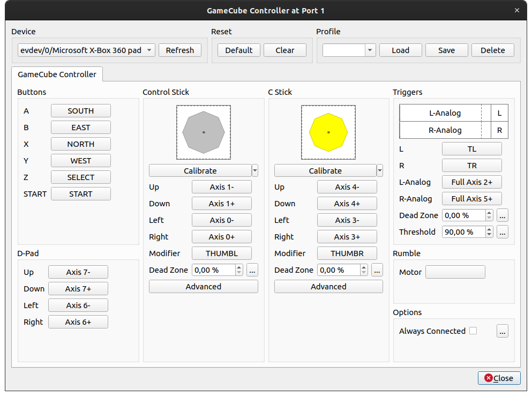
Task: Click the yellow C Stick octagon indicator
Action: 328,132
